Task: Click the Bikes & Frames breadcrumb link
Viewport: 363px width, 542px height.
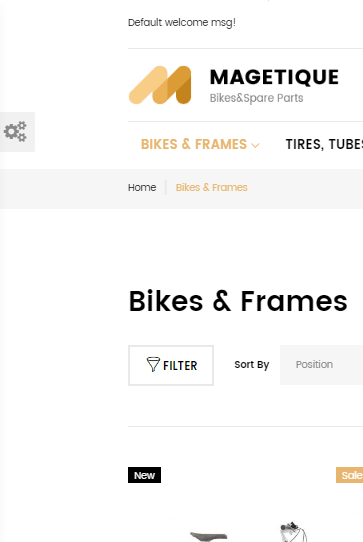Action: pyautogui.click(x=212, y=187)
